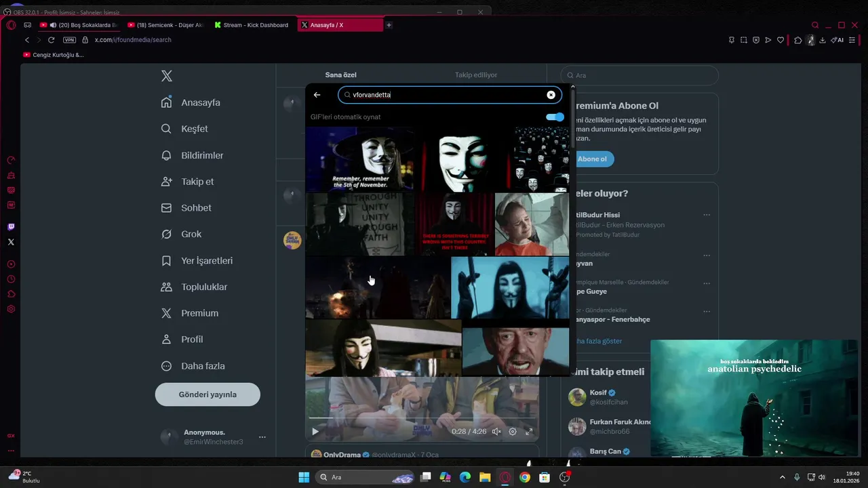Open a new browser tab
The height and width of the screenshot is (488, 868).
pos(389,25)
